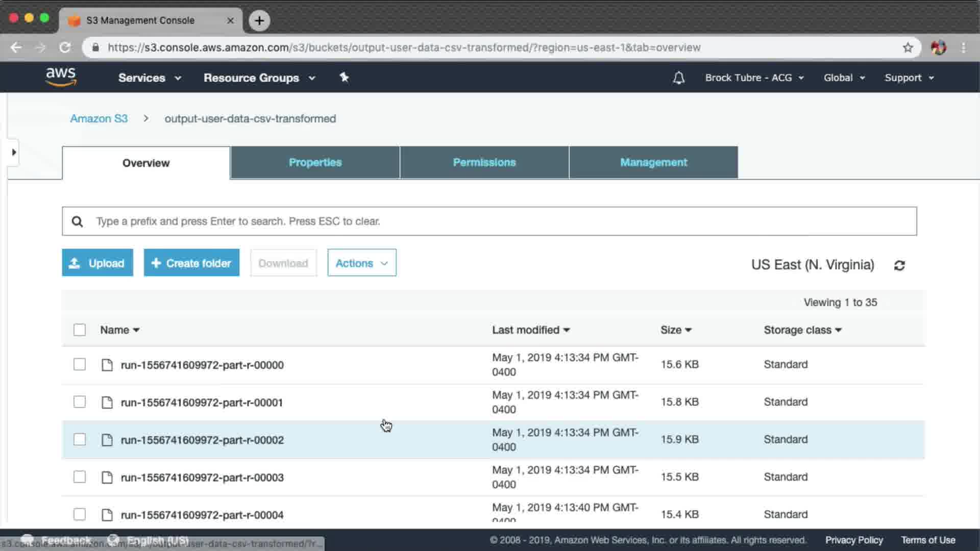Click the prefix search input field
The width and height of the screenshot is (980, 551).
coord(490,221)
